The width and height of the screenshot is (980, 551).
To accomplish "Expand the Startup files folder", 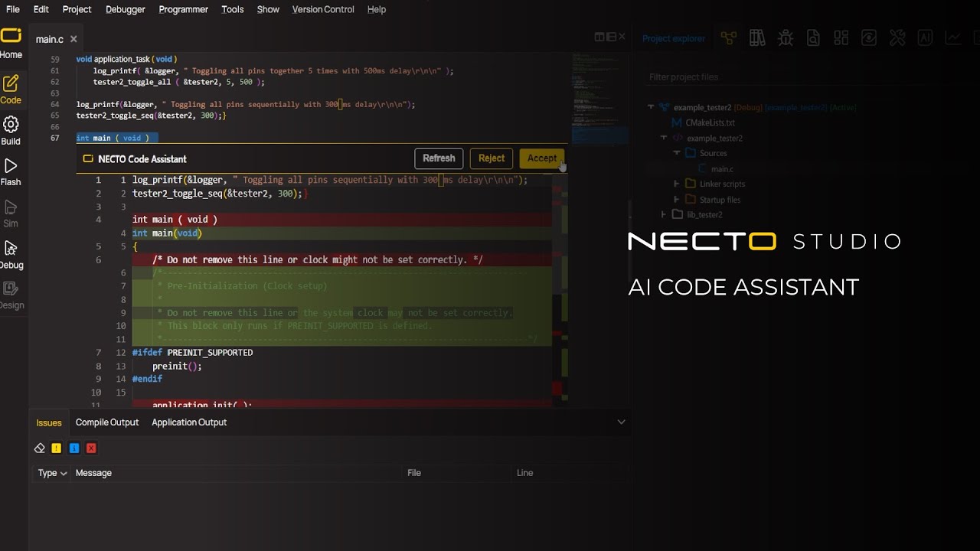I will [677, 200].
